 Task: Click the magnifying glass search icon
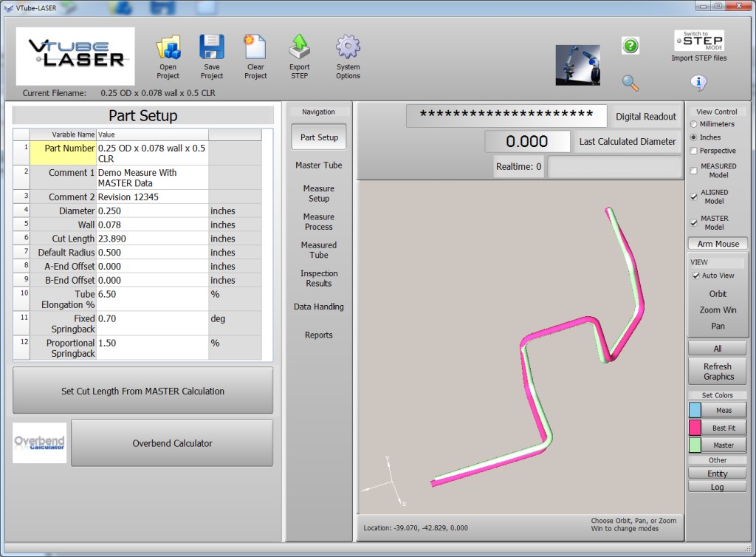(x=630, y=83)
